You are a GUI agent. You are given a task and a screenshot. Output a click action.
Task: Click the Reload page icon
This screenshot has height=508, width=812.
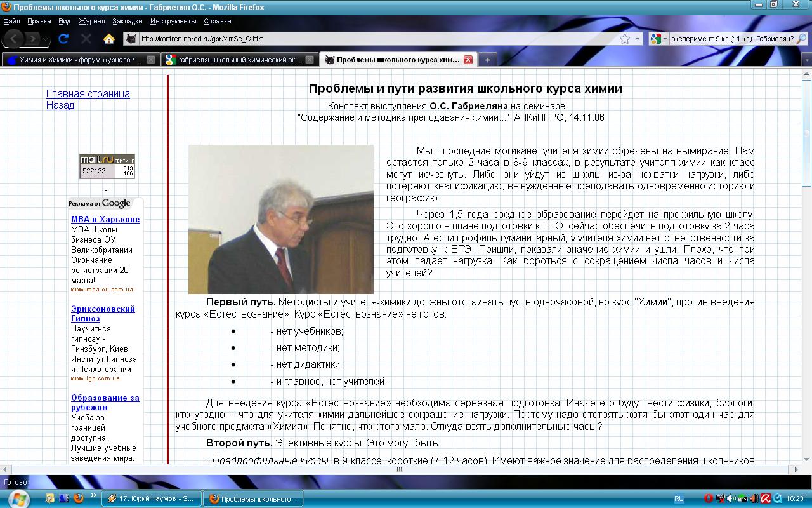tap(63, 39)
